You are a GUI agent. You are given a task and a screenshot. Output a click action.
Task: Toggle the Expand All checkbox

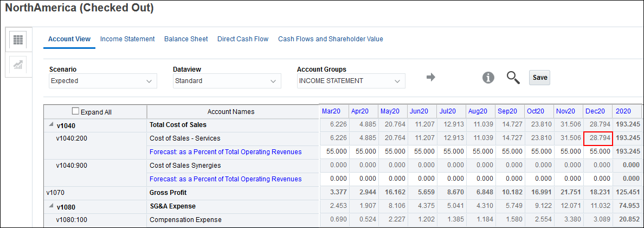(x=75, y=112)
